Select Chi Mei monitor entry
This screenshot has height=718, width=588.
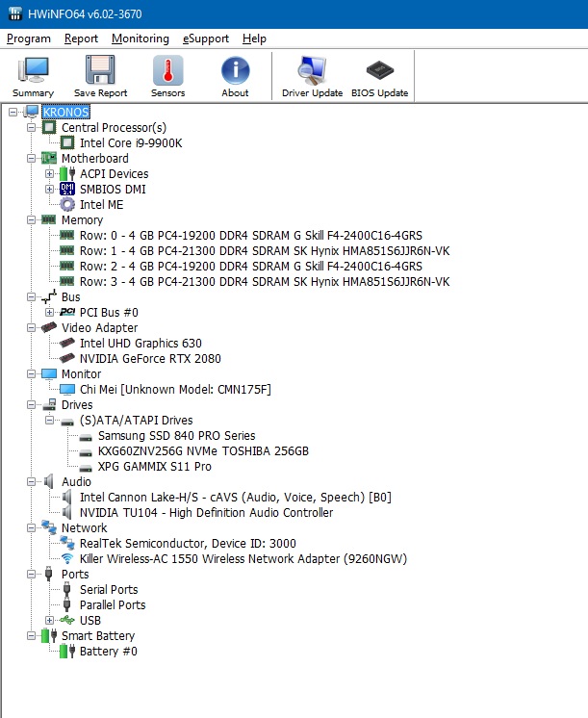[175, 389]
